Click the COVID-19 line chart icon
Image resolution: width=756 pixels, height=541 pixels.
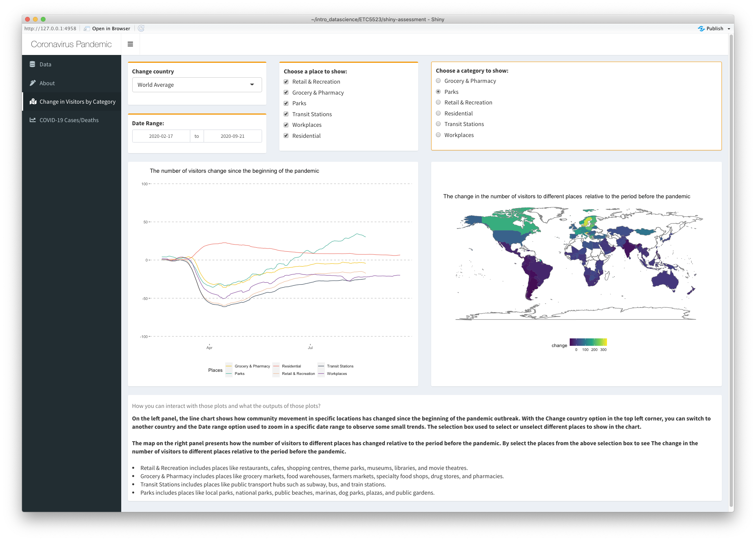coord(33,120)
